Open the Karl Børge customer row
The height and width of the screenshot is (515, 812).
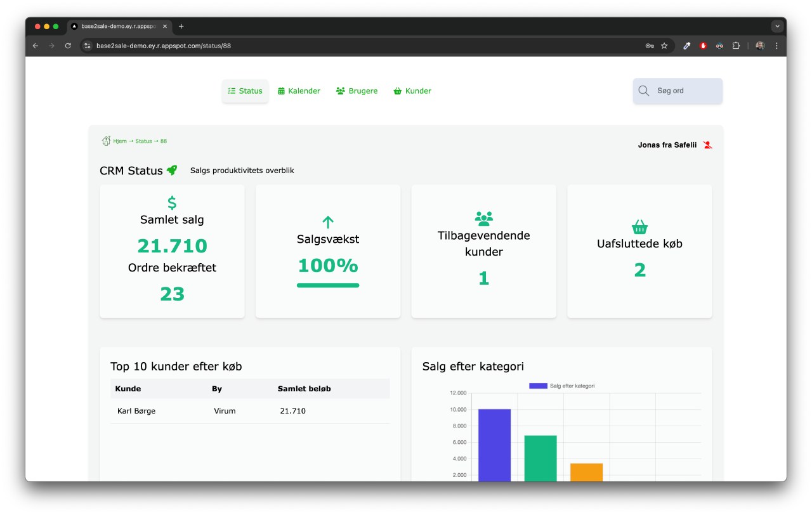[x=136, y=411]
